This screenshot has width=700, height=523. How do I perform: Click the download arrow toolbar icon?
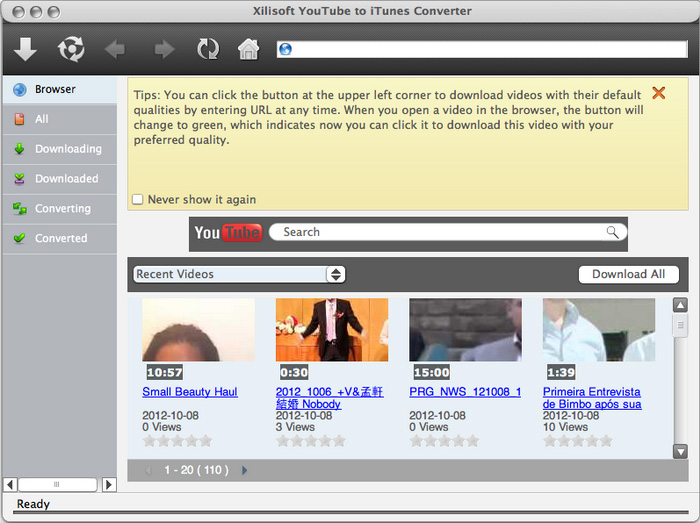26,48
